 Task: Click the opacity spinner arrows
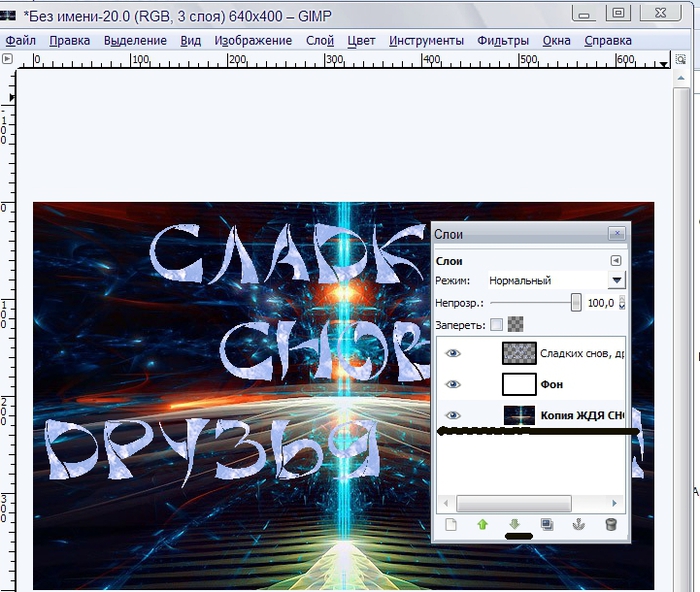622,303
